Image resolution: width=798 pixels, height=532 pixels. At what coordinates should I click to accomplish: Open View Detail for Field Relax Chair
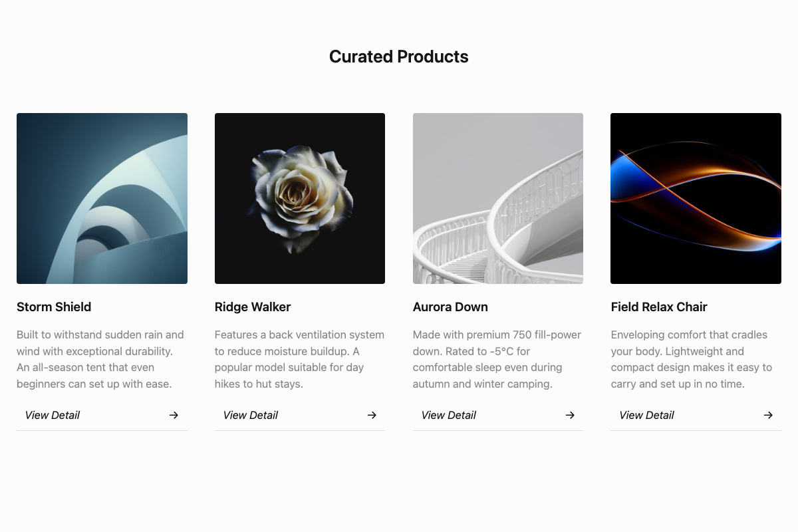coord(647,415)
